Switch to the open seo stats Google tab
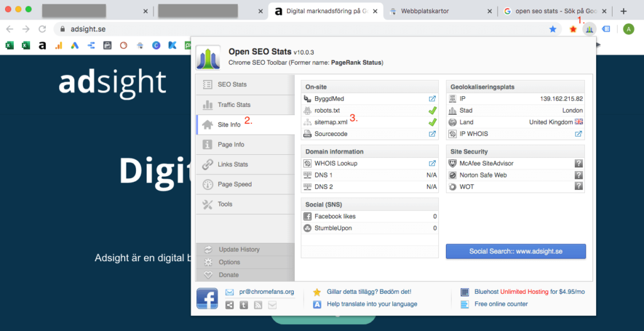The width and height of the screenshot is (644, 331). pos(557,11)
